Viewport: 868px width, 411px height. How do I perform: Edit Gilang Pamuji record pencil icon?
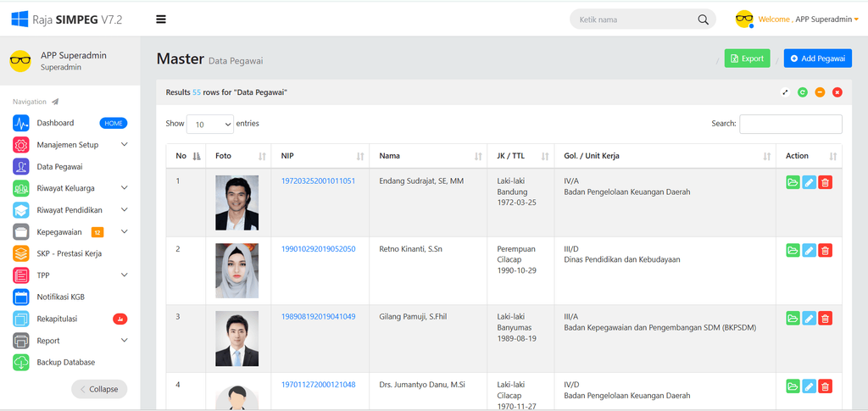[809, 318]
